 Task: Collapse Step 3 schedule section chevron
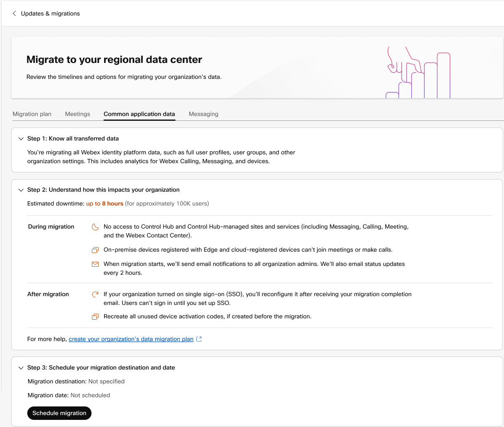[x=21, y=367]
